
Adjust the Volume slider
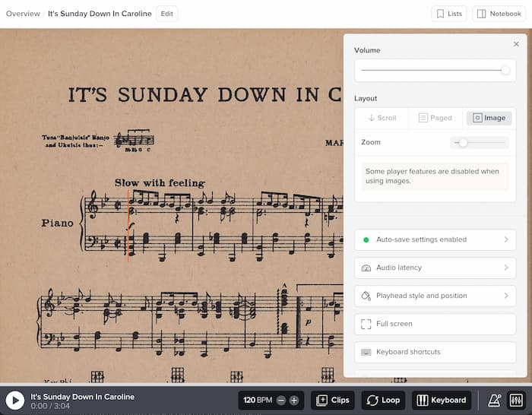tap(505, 71)
